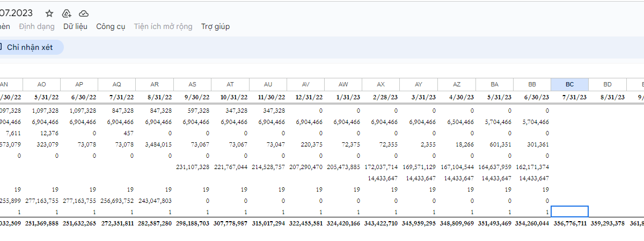Select column AS header
Image resolution: width=644 pixels, height=241 pixels.
(x=192, y=84)
